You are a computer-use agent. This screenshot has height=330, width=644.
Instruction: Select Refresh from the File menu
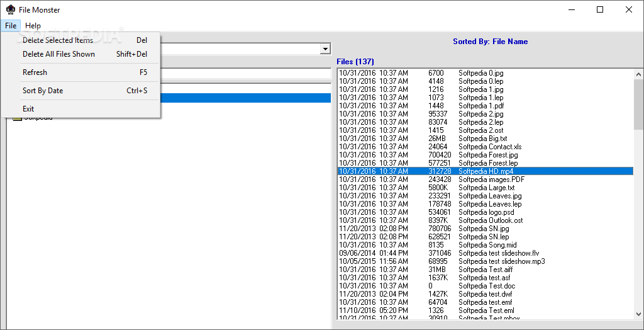point(80,72)
